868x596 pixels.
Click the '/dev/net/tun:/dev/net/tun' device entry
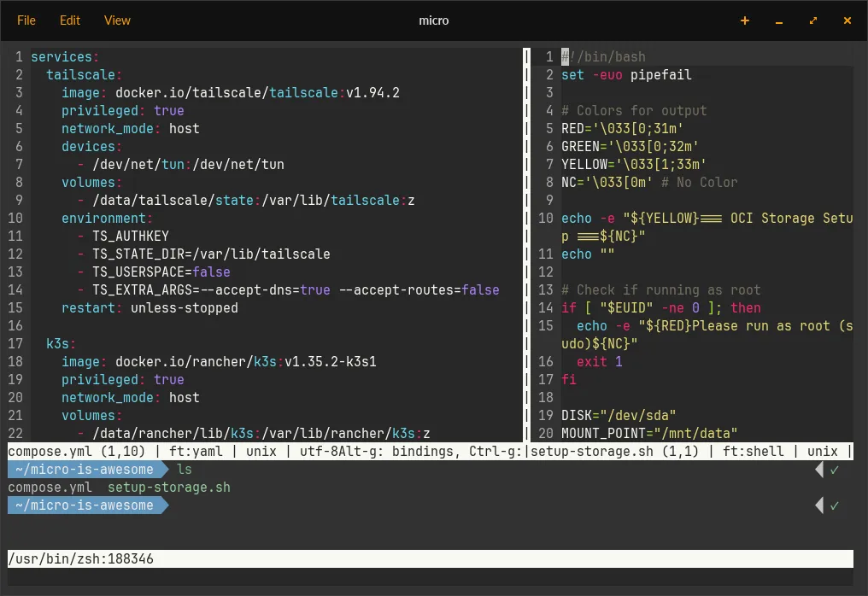[x=188, y=164]
